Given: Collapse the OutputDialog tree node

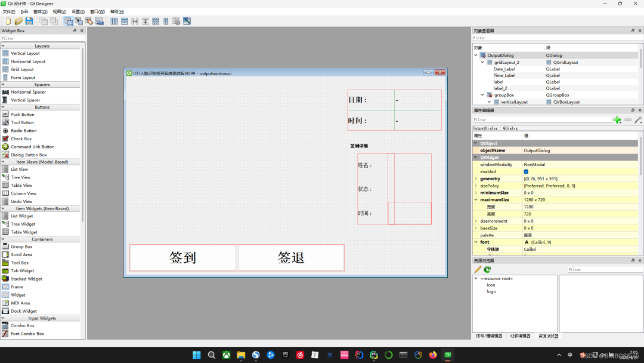Looking at the screenshot, I should 476,55.
